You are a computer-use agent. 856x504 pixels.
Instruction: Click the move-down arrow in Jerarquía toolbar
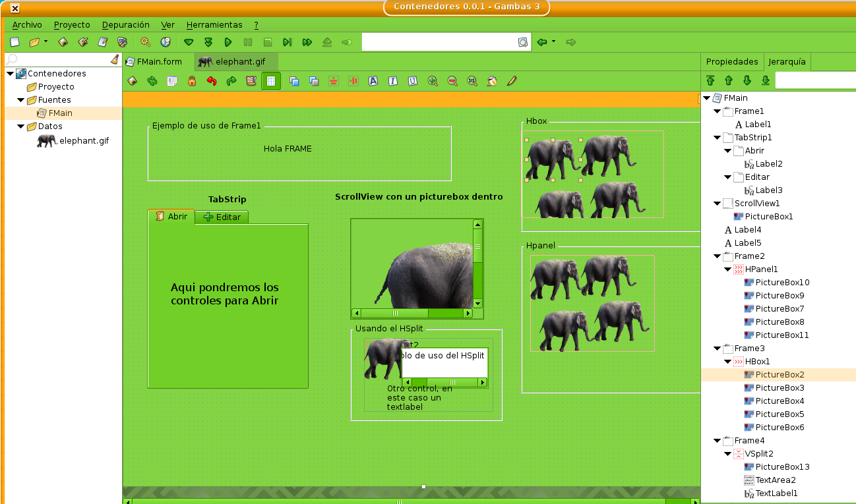point(747,80)
